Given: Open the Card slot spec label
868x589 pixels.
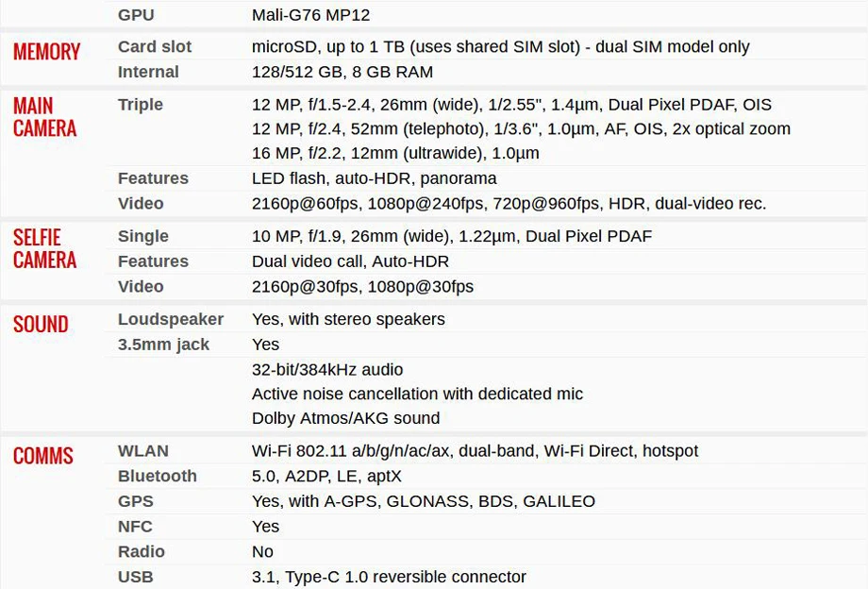Looking at the screenshot, I should (155, 46).
